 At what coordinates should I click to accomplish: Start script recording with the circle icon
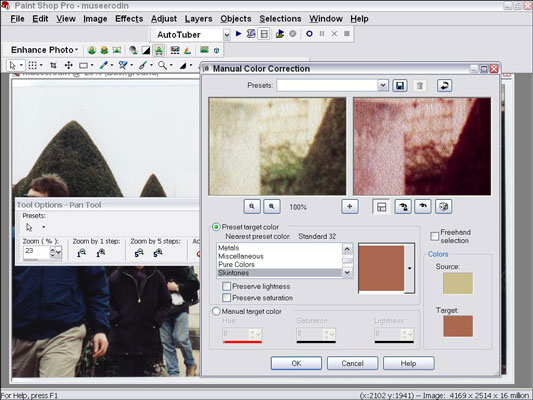tap(309, 34)
